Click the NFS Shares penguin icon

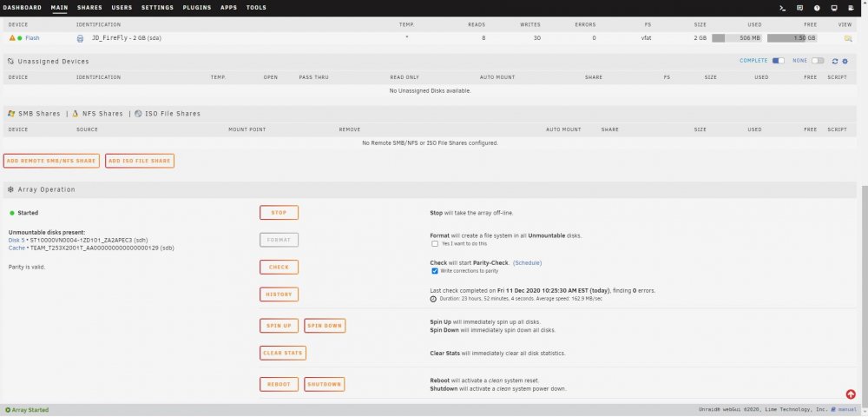[x=76, y=114]
